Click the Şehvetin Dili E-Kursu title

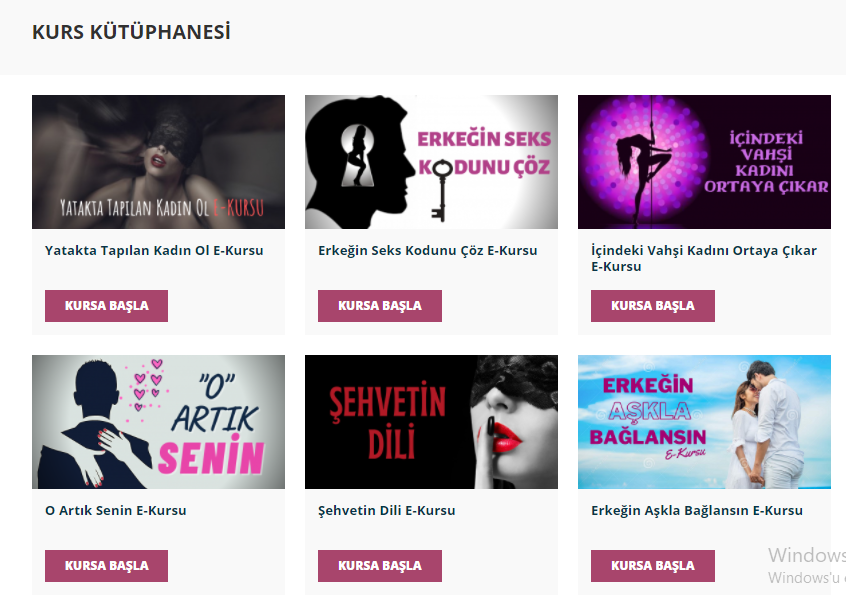[386, 510]
